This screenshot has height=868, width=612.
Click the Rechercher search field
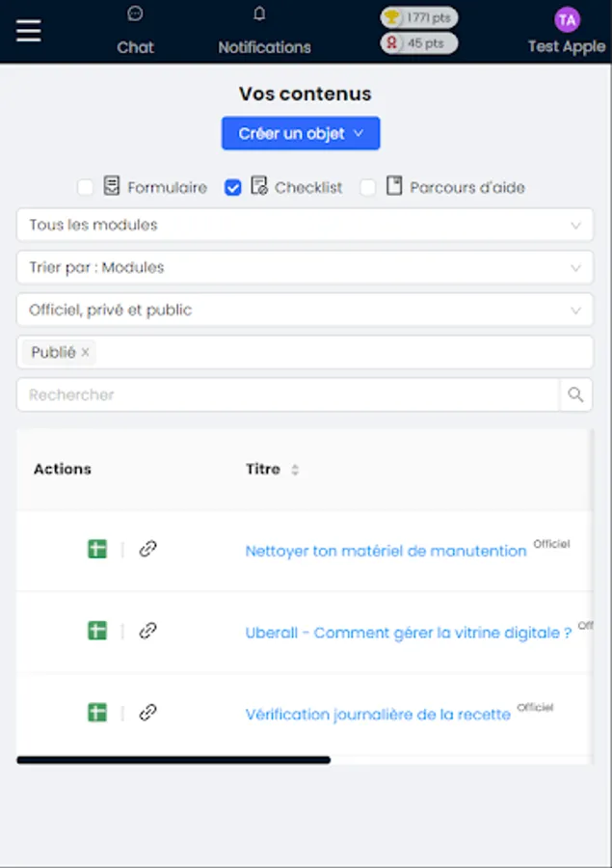point(287,394)
